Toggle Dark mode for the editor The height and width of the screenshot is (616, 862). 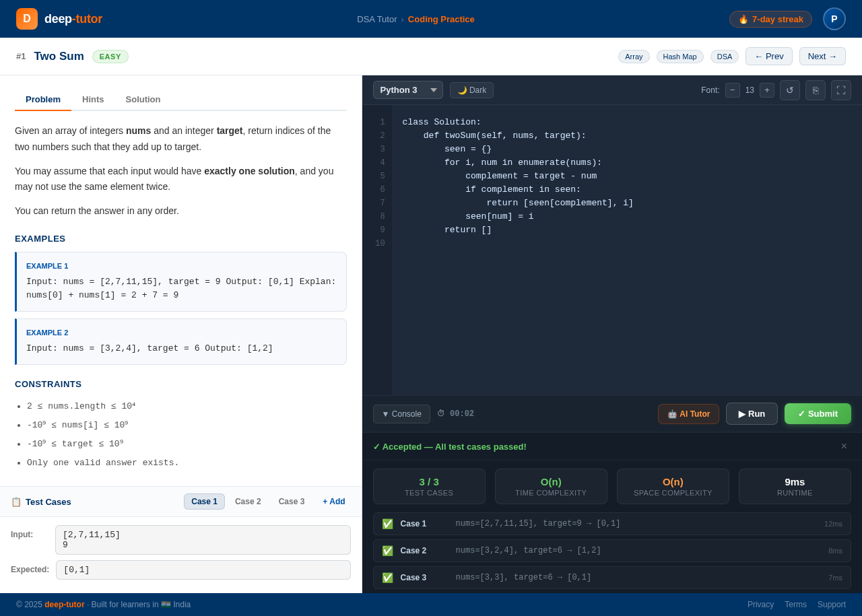pyautogui.click(x=471, y=90)
